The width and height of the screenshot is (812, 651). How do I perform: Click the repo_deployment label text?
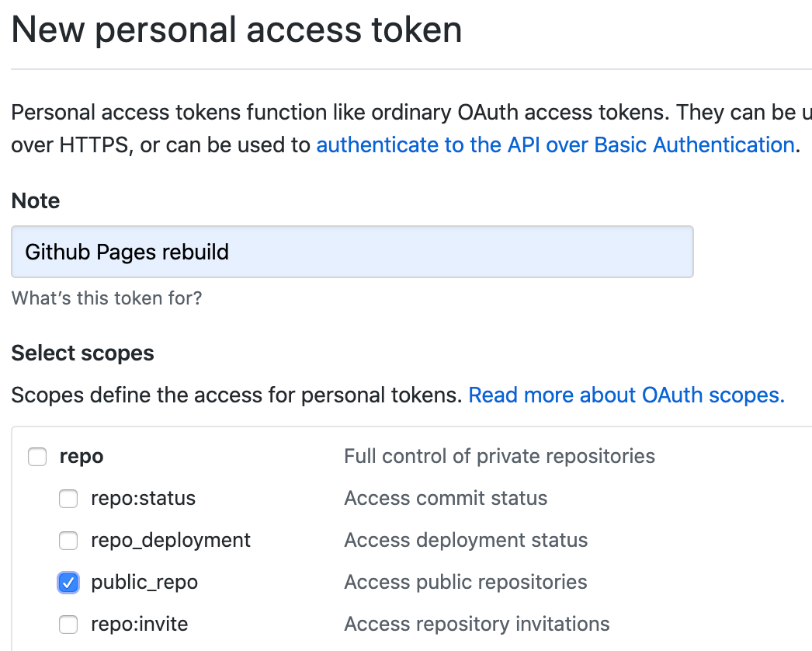[x=171, y=541]
